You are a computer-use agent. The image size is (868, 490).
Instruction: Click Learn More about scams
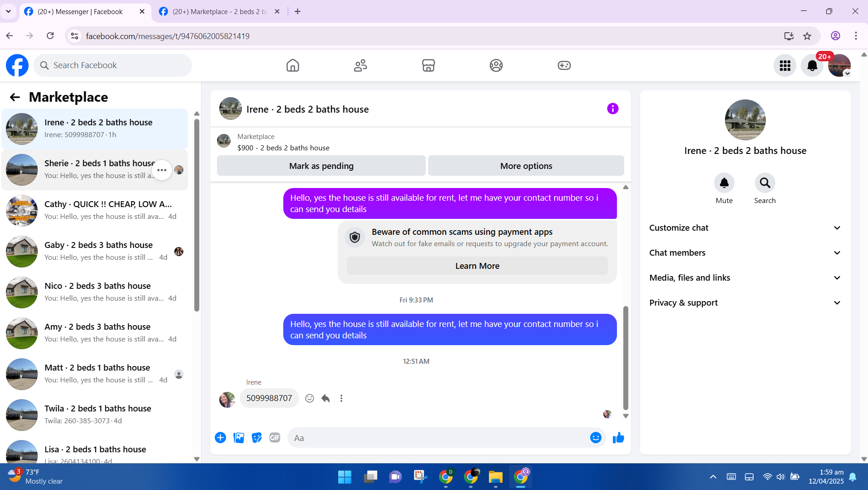477,266
